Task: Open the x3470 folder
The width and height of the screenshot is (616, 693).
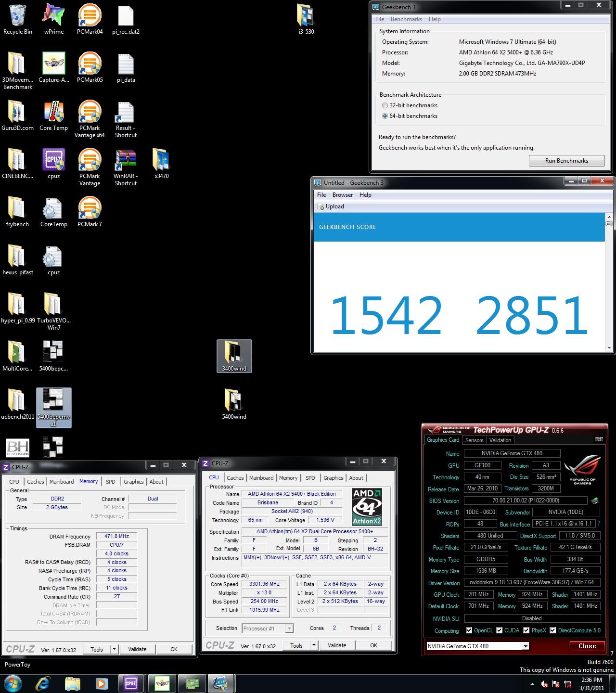Action: [162, 164]
